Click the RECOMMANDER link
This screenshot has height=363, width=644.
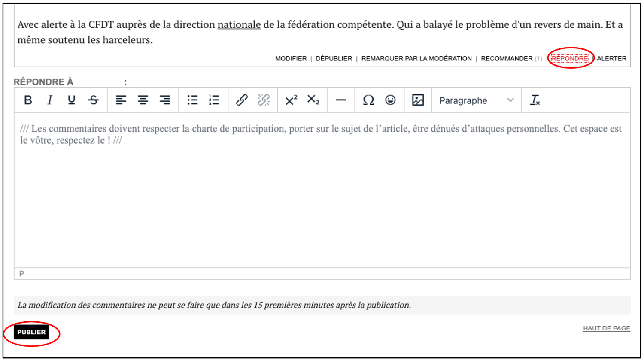[507, 58]
